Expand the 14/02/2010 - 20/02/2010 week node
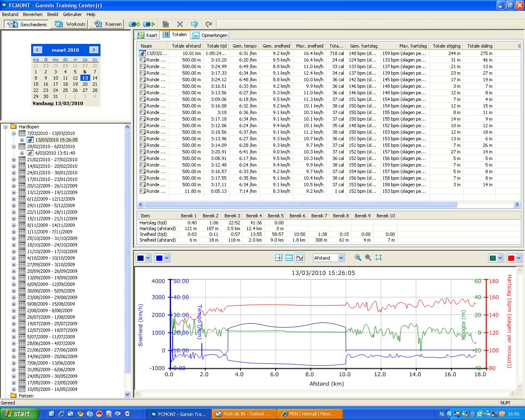The height and width of the screenshot is (420, 525). [14, 166]
